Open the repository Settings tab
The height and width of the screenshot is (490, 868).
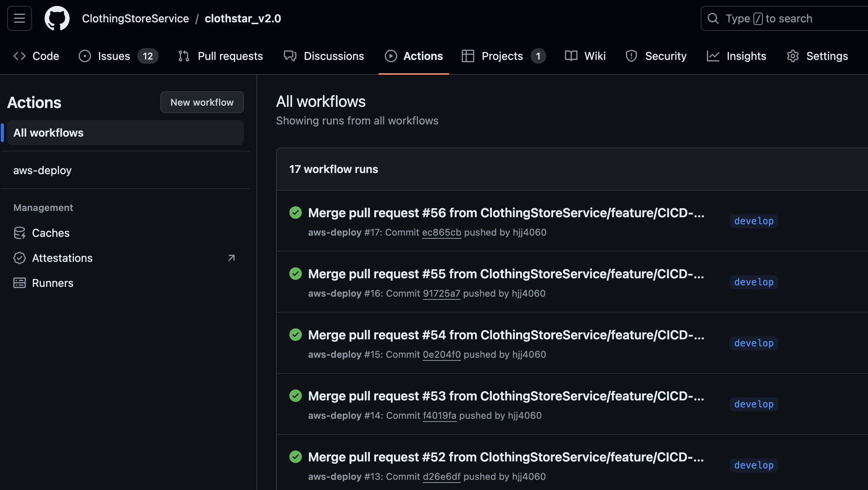point(818,56)
